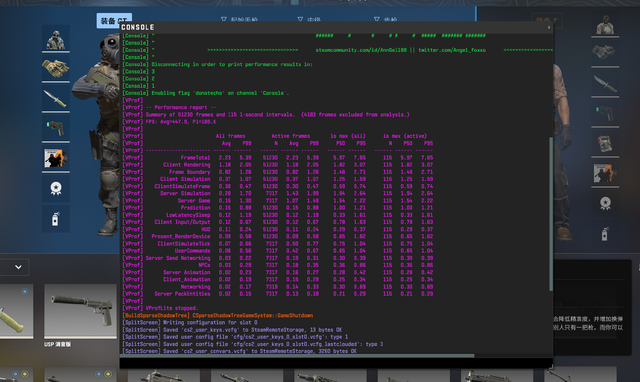Click the Client Rendering row

tap(278, 165)
